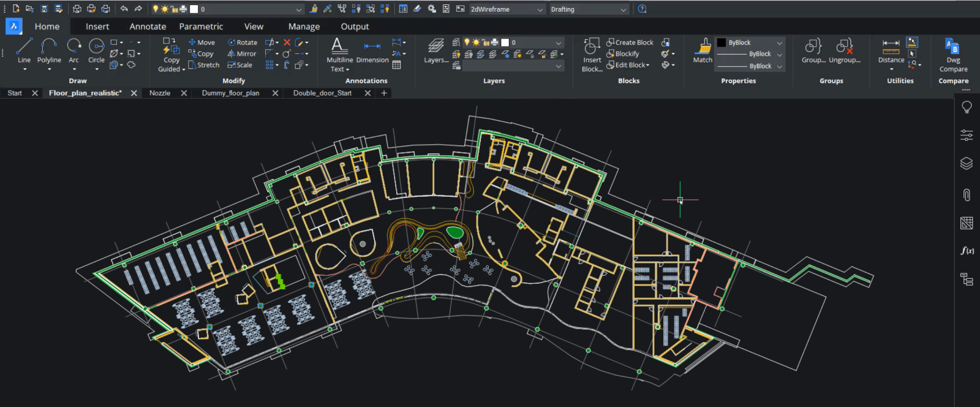Click the paperclip Attachments sidebar icon
Image resolution: width=980 pixels, height=407 pixels.
[967, 195]
